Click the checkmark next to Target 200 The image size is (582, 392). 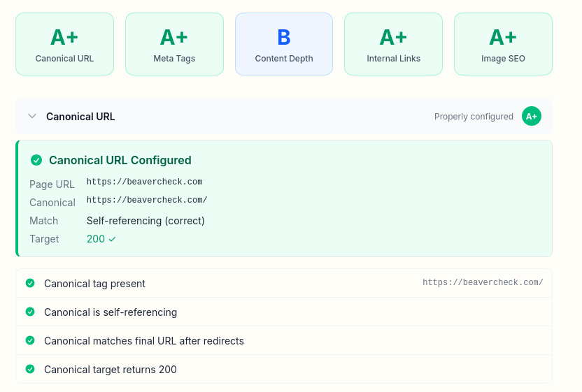click(112, 239)
